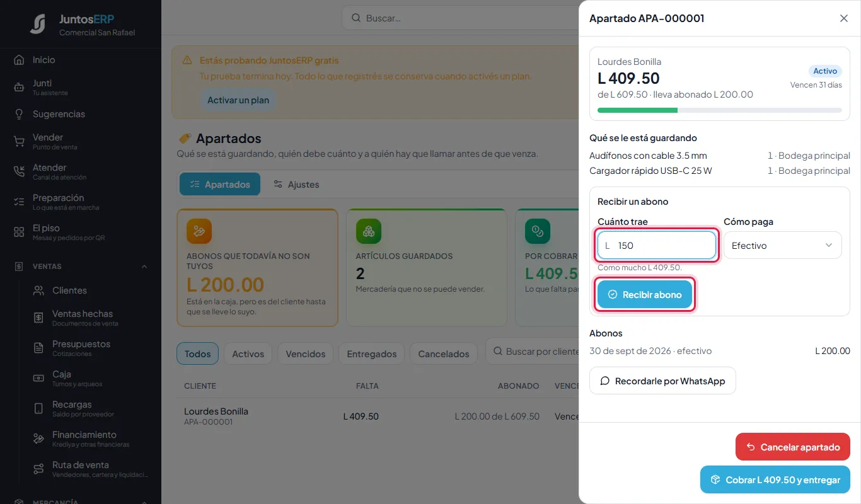Show Vencidos apartados filter
This screenshot has width=861, height=504.
(306, 353)
